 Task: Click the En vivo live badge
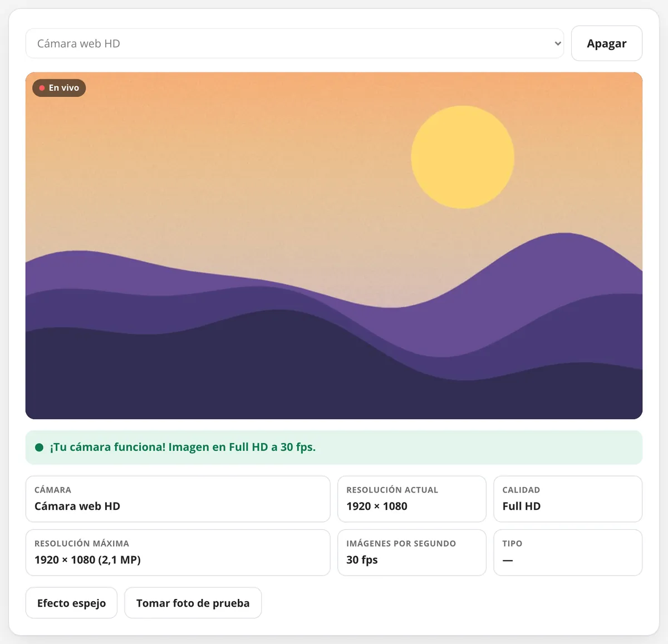[59, 88]
